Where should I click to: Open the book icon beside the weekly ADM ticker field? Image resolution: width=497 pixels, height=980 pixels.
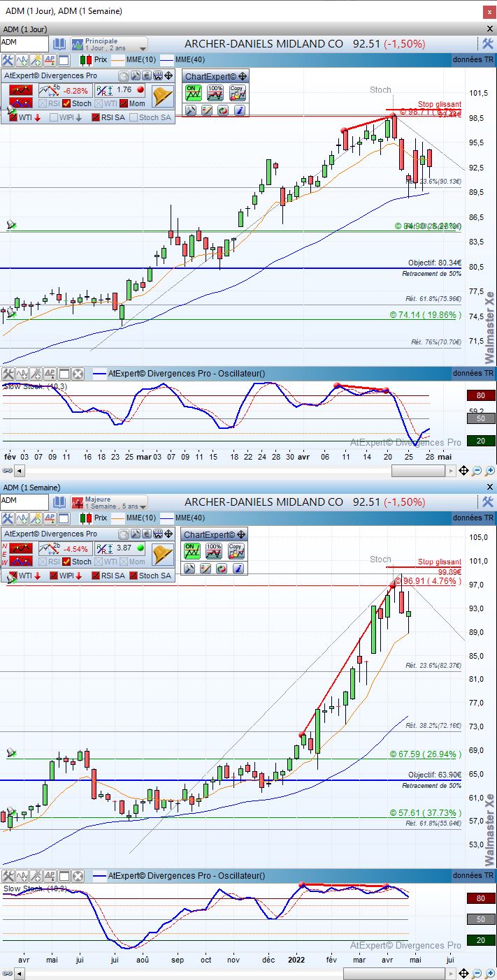point(59,502)
